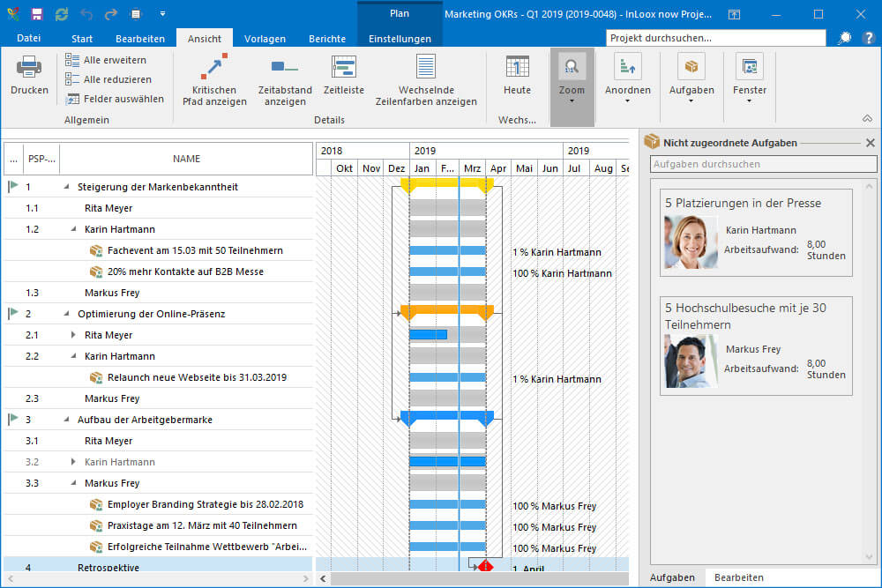Switch to the Vorlagen tab
The height and width of the screenshot is (588, 882).
click(x=265, y=39)
